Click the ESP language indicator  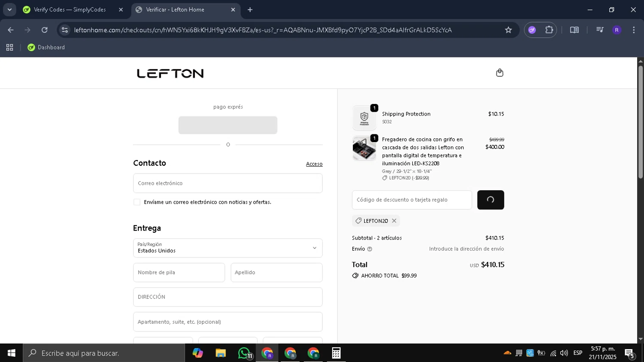(578, 353)
